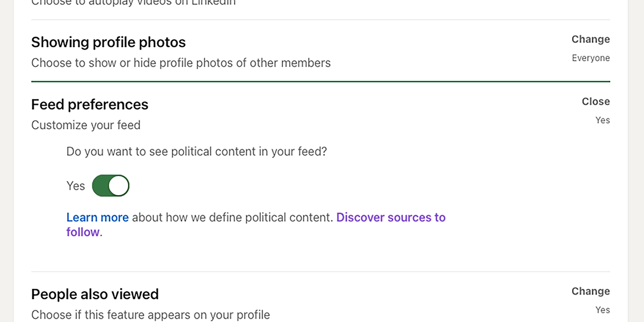Open the "Everyone" visibility selector

pyautogui.click(x=591, y=57)
